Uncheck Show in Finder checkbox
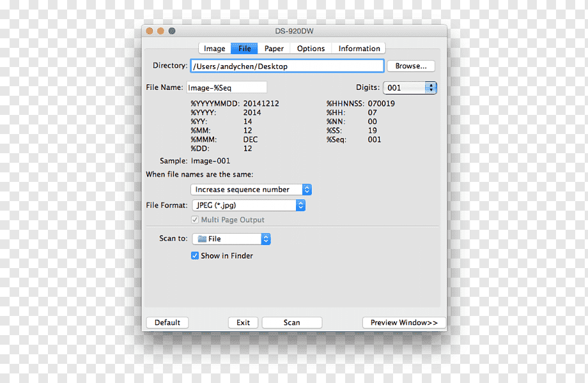 195,256
